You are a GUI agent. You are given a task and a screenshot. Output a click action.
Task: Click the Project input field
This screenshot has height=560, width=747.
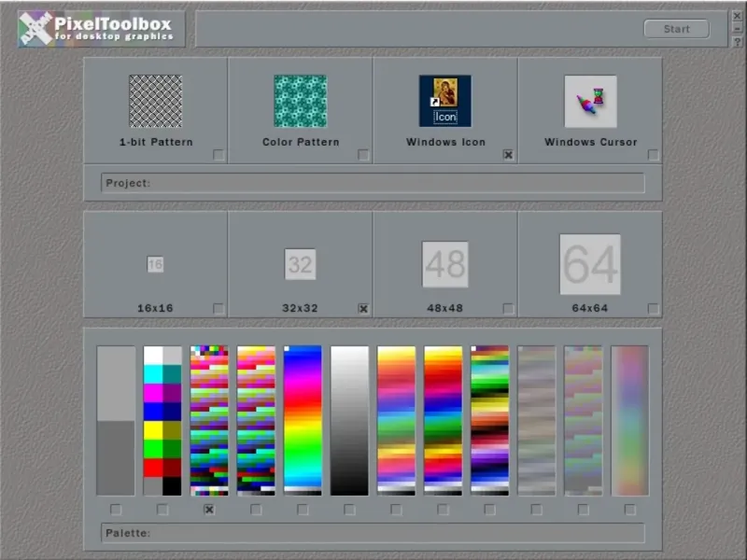pos(373,183)
